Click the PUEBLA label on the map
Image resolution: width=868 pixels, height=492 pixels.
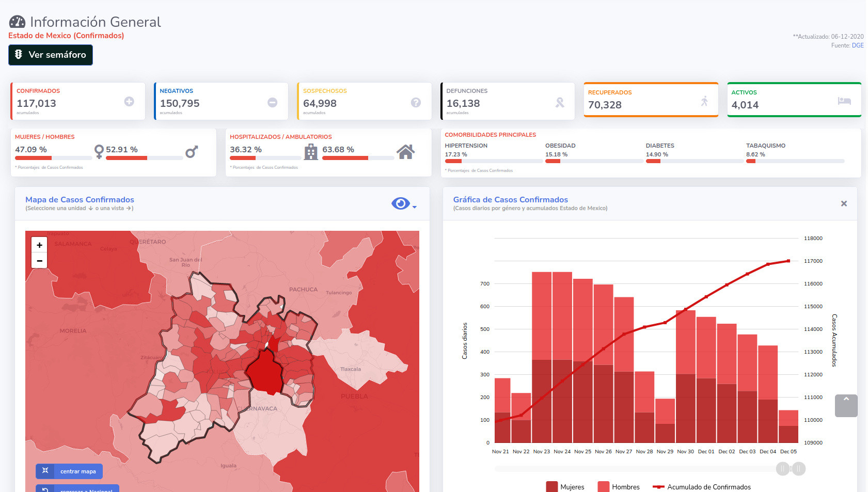(354, 396)
